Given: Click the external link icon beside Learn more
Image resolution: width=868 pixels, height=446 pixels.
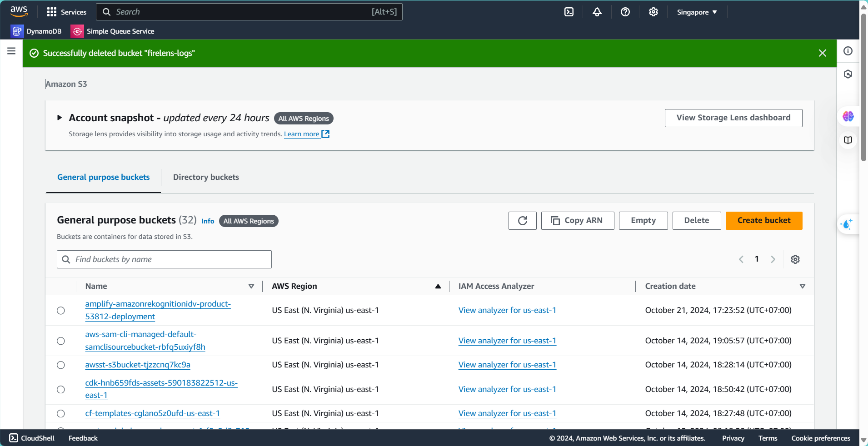Looking at the screenshot, I should (x=325, y=134).
